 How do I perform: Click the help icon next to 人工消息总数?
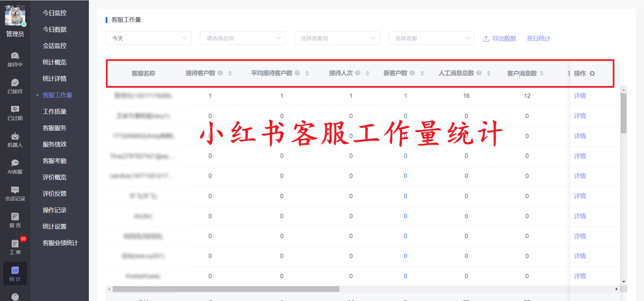[479, 73]
